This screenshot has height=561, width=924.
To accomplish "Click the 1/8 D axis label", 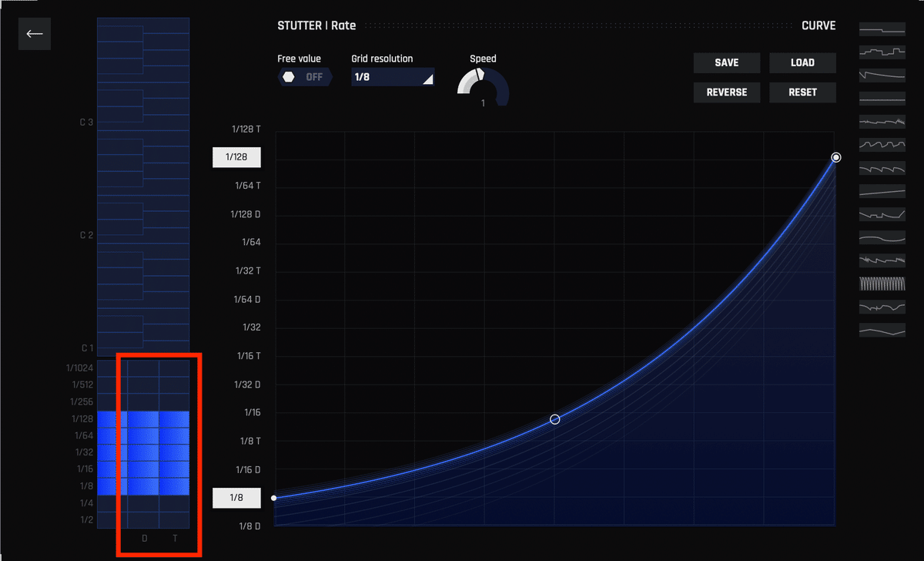I will [251, 526].
